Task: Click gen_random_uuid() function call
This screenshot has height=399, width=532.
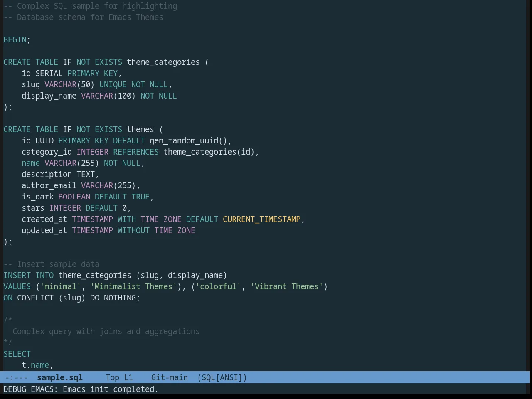Action: (x=188, y=140)
